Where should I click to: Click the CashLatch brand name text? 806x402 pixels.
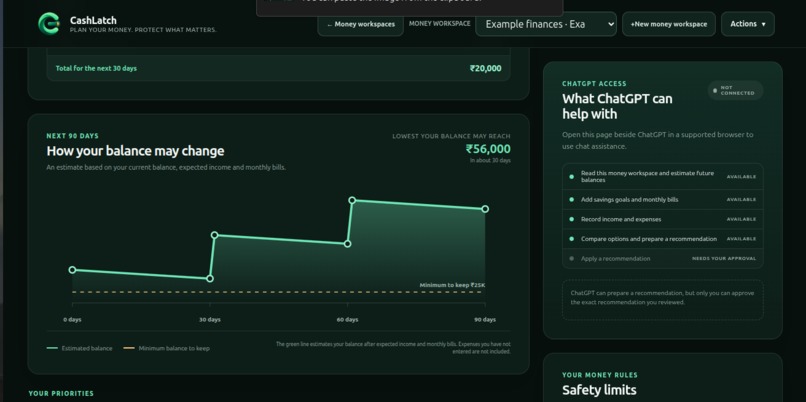[93, 21]
